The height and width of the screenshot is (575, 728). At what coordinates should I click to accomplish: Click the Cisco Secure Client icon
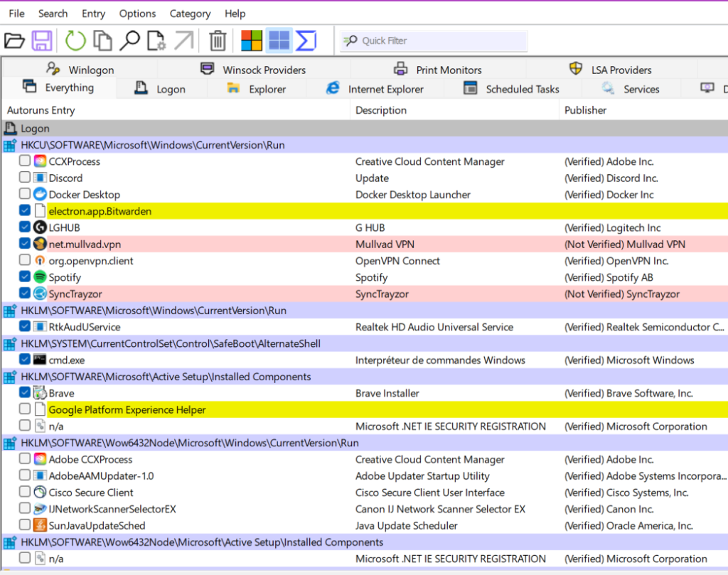pos(41,492)
